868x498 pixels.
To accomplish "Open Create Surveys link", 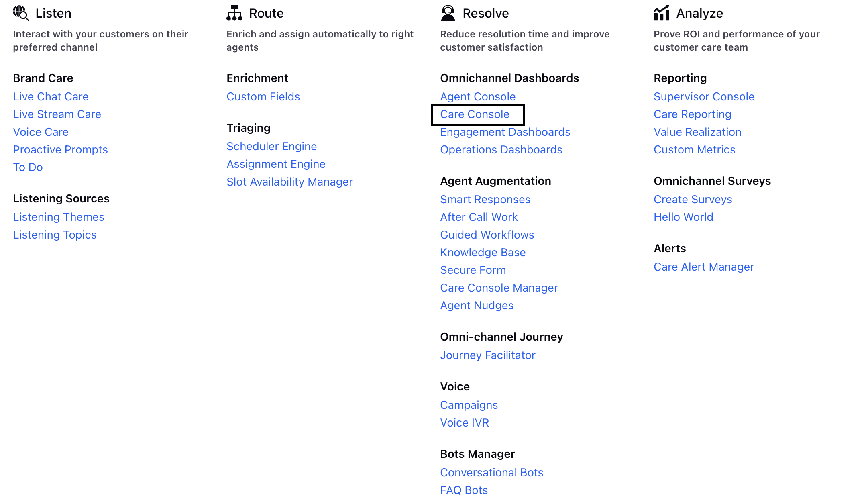I will pyautogui.click(x=693, y=200).
